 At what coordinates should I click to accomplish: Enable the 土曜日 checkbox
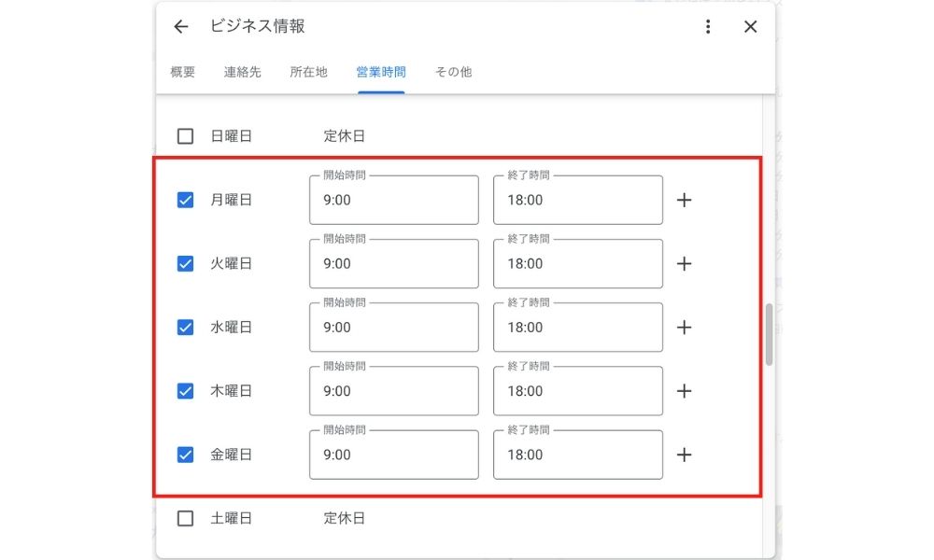point(185,518)
